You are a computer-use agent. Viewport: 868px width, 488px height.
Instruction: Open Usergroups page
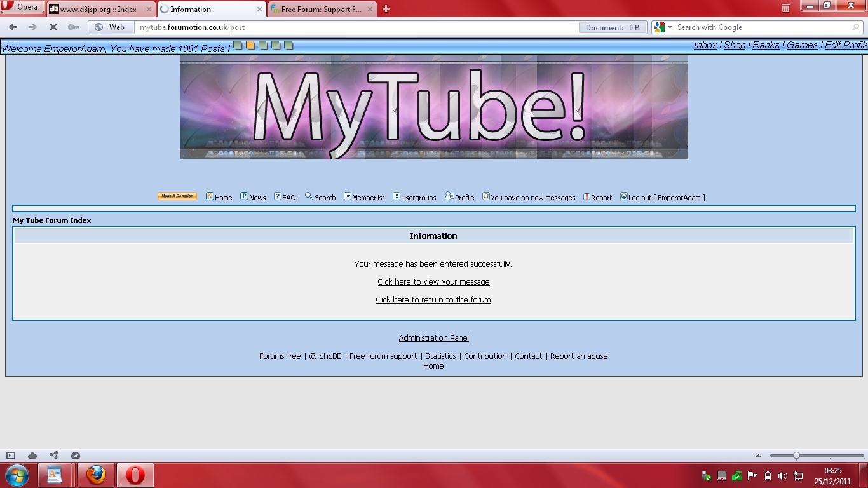point(418,198)
